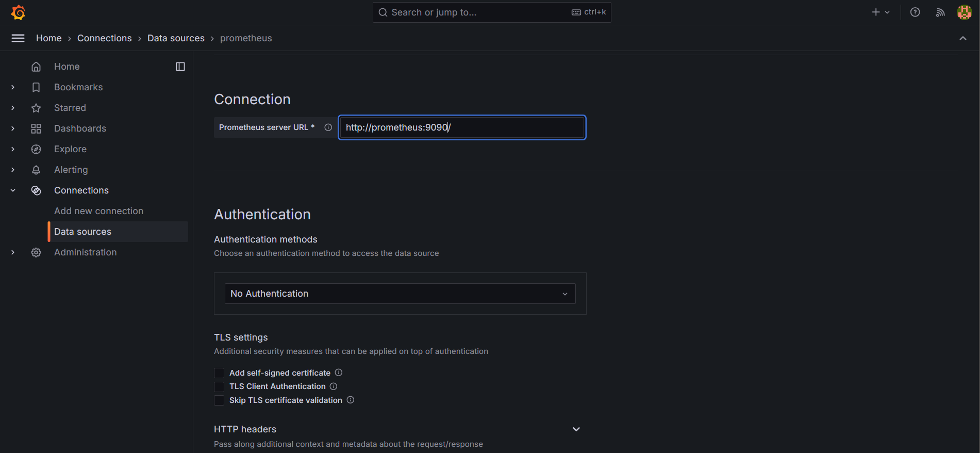
Task: Click the TLS settings heading
Action: click(x=241, y=337)
